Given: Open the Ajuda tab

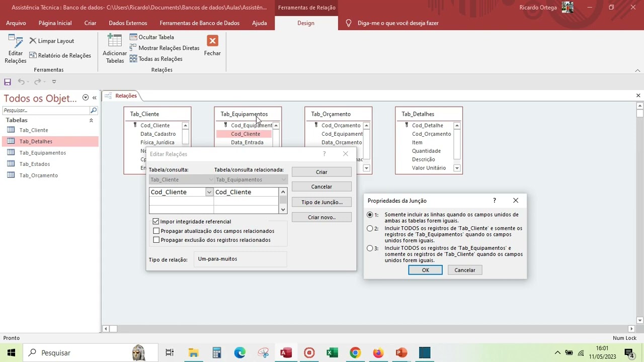Looking at the screenshot, I should tap(259, 23).
